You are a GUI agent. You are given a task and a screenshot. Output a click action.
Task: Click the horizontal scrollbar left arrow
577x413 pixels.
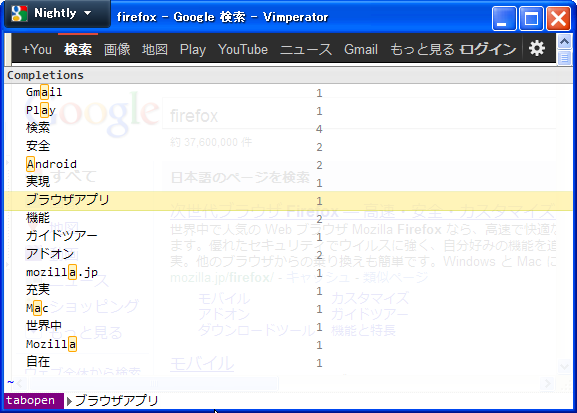[x=20, y=384]
